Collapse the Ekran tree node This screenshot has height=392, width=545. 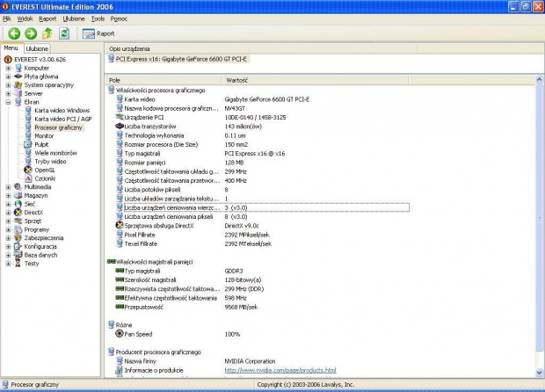click(8, 102)
